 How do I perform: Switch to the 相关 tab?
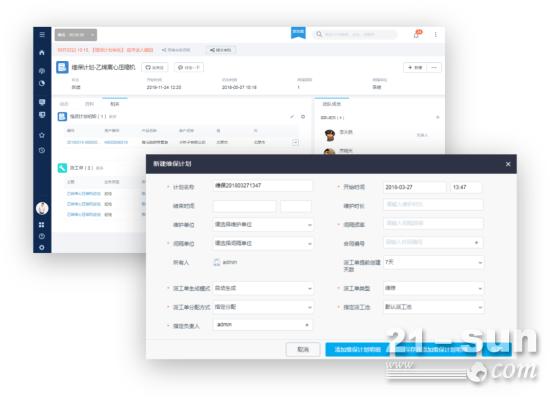(x=115, y=104)
